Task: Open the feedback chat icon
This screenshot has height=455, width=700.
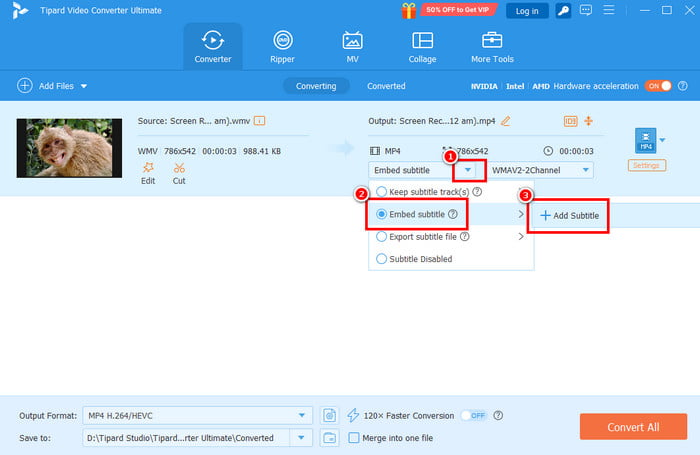Action: coord(586,10)
